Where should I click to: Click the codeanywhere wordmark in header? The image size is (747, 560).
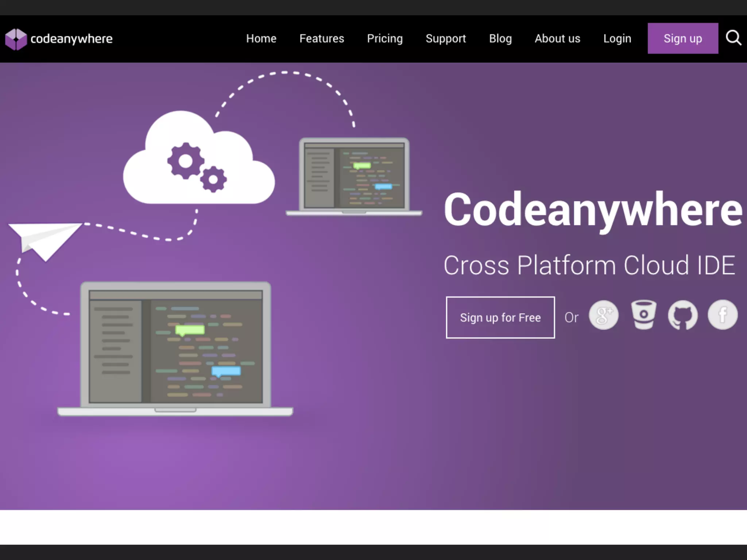[71, 39]
